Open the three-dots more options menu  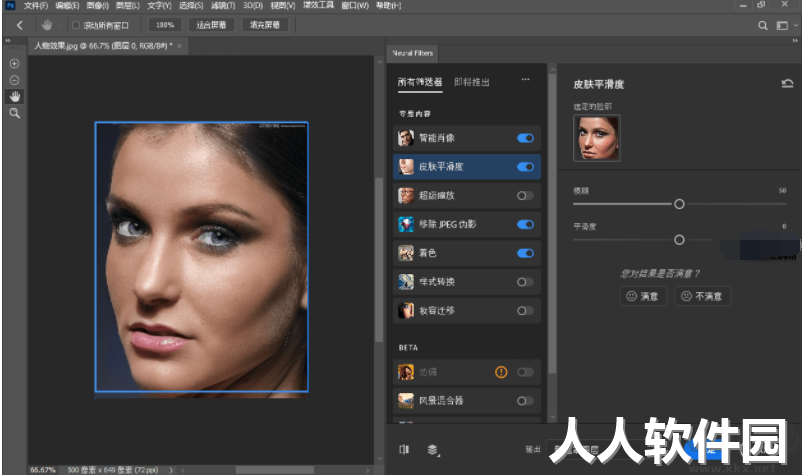coord(525,79)
